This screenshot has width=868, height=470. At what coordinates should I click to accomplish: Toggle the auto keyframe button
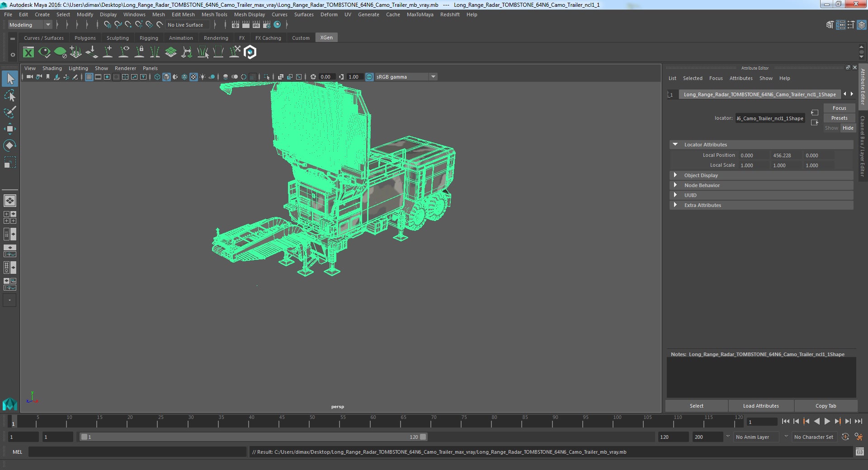click(845, 437)
